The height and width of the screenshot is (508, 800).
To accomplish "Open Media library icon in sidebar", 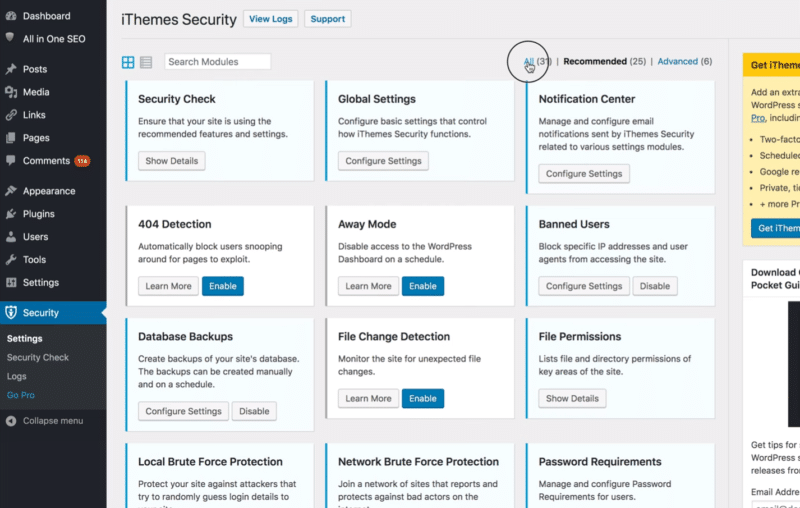I will coord(11,92).
